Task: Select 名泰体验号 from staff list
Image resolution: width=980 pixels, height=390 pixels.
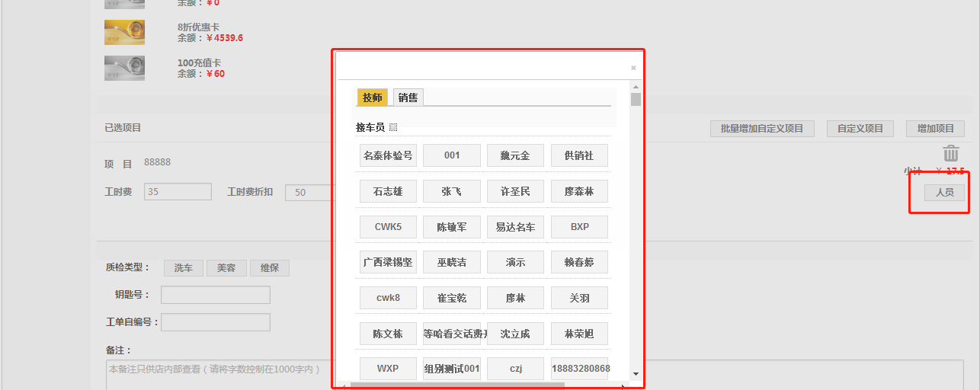Action: coord(388,155)
